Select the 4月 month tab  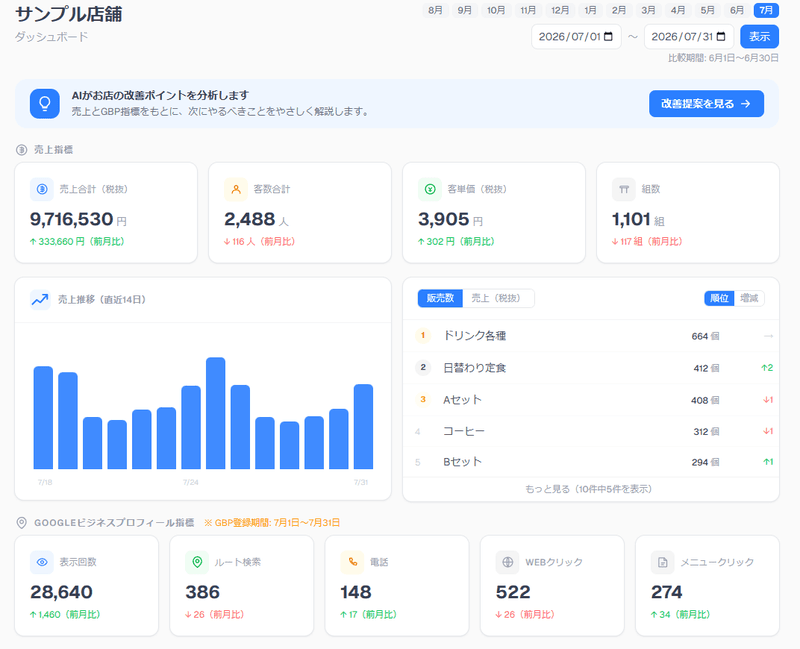(678, 10)
